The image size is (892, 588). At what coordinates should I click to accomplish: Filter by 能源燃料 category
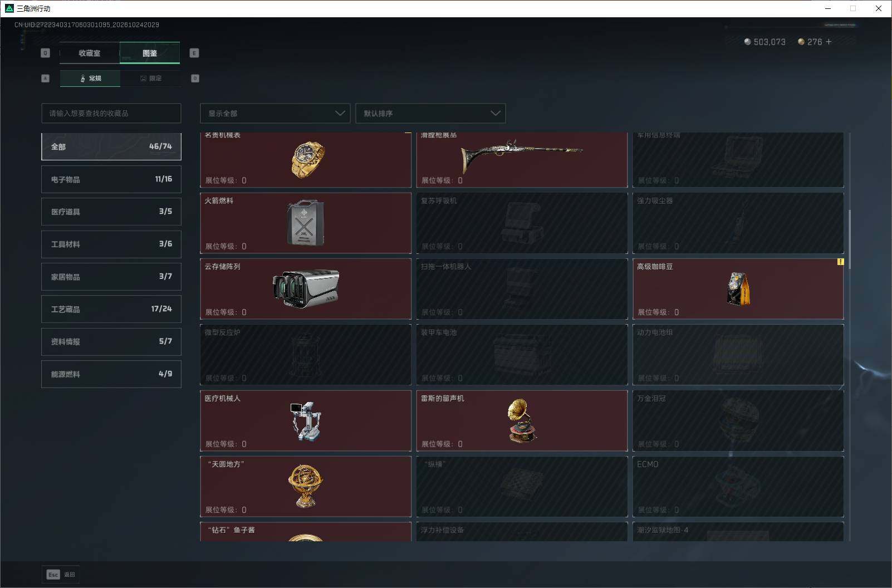(111, 374)
